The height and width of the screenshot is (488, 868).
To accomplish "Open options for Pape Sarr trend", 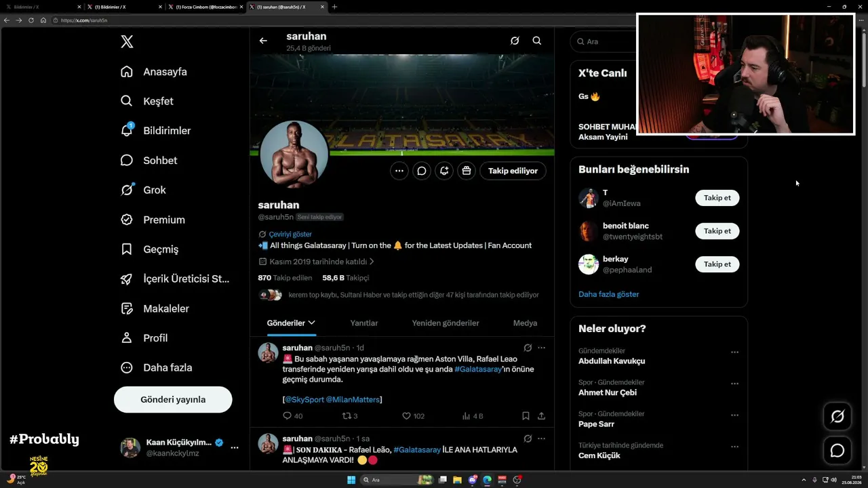I will click(x=734, y=415).
